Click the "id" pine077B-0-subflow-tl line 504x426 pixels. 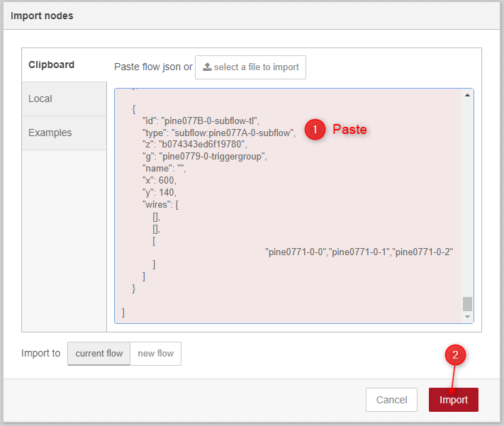click(x=201, y=121)
